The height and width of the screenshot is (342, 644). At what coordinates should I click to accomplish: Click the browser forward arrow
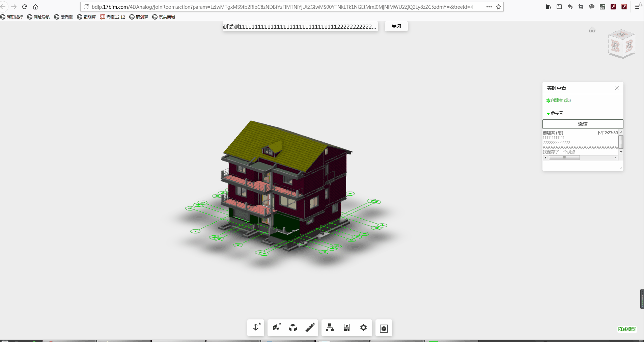click(x=14, y=7)
